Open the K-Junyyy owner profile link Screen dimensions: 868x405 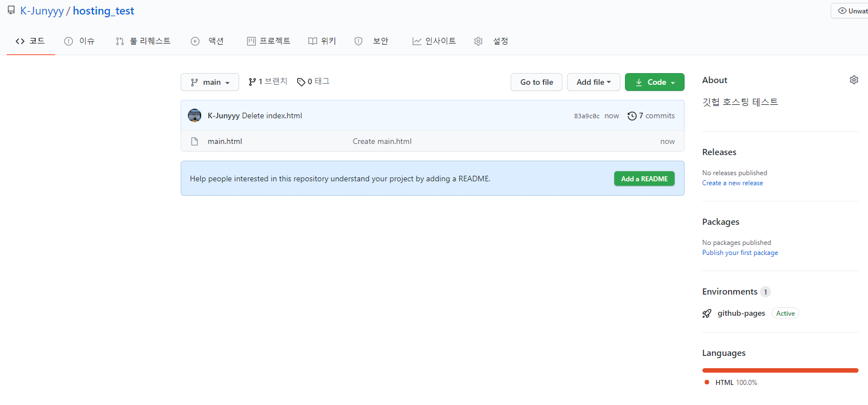click(42, 11)
